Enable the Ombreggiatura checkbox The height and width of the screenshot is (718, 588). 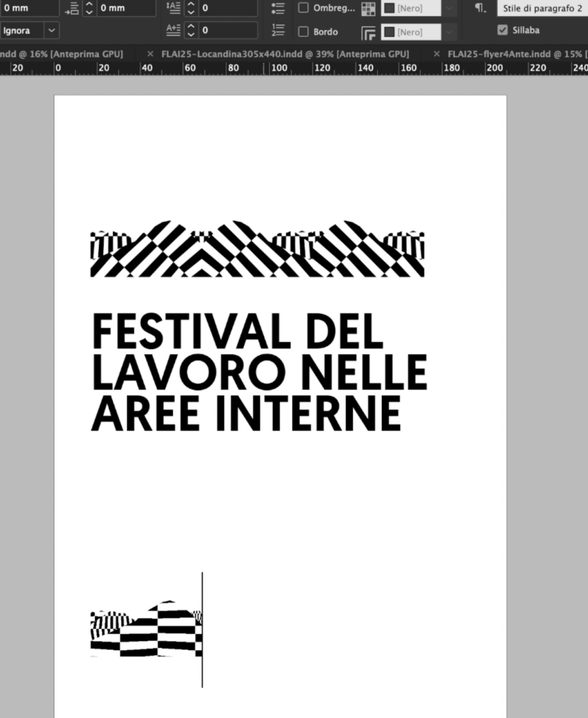pos(303,8)
